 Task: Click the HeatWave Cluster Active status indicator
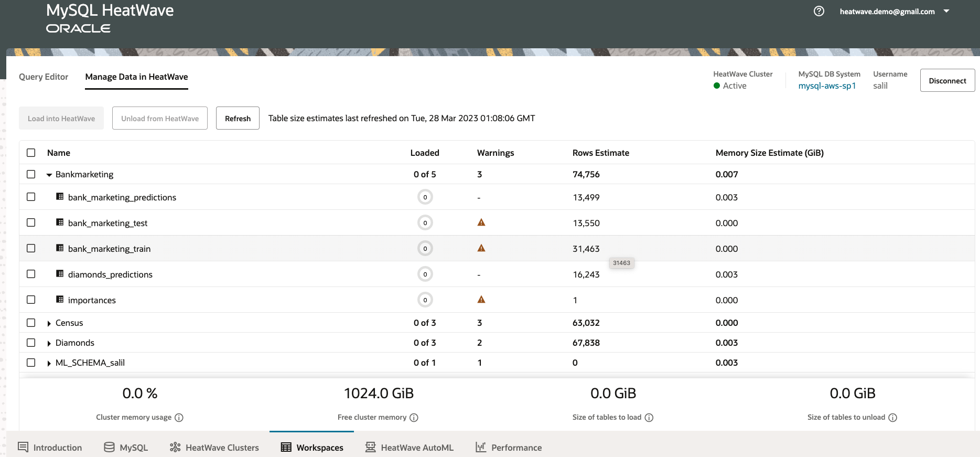pyautogui.click(x=730, y=86)
